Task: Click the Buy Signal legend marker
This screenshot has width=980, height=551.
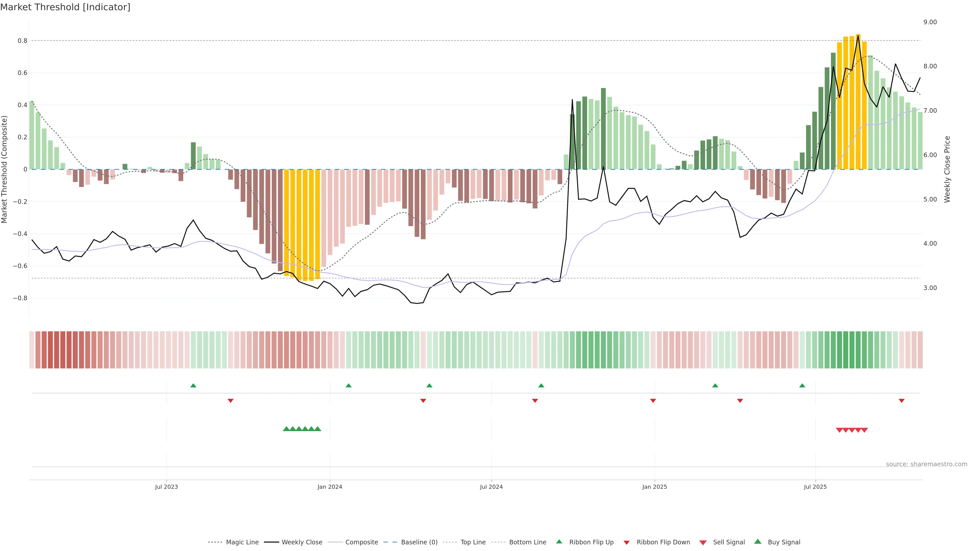Action: click(758, 542)
